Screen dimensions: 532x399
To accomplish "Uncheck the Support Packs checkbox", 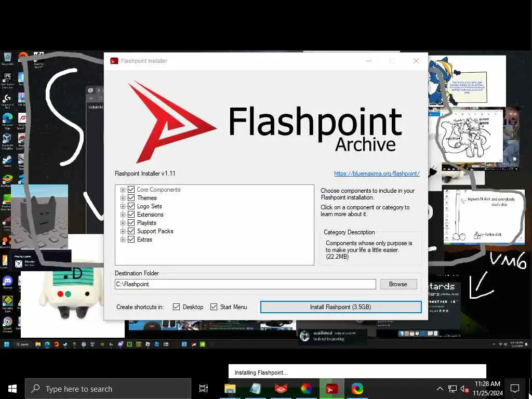I will pos(131,231).
